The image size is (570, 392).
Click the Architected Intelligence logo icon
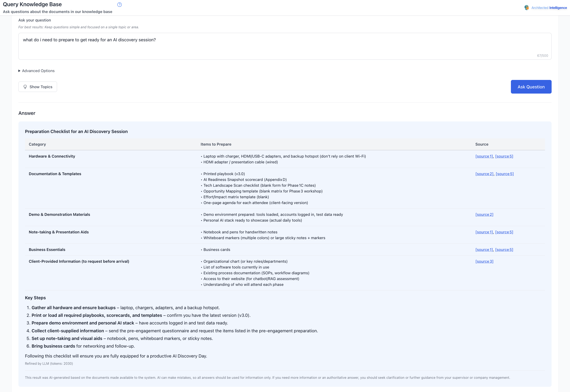click(527, 7)
